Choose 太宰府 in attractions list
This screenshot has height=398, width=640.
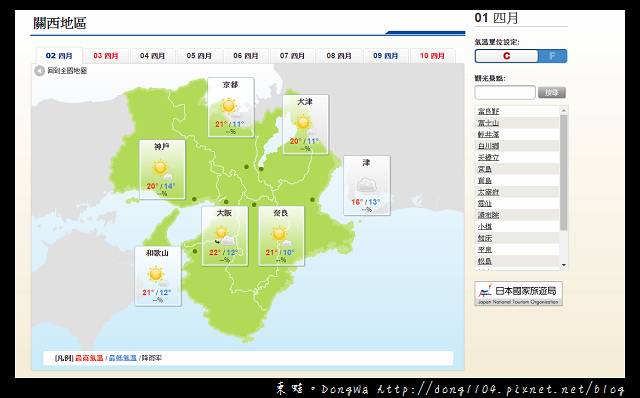488,192
